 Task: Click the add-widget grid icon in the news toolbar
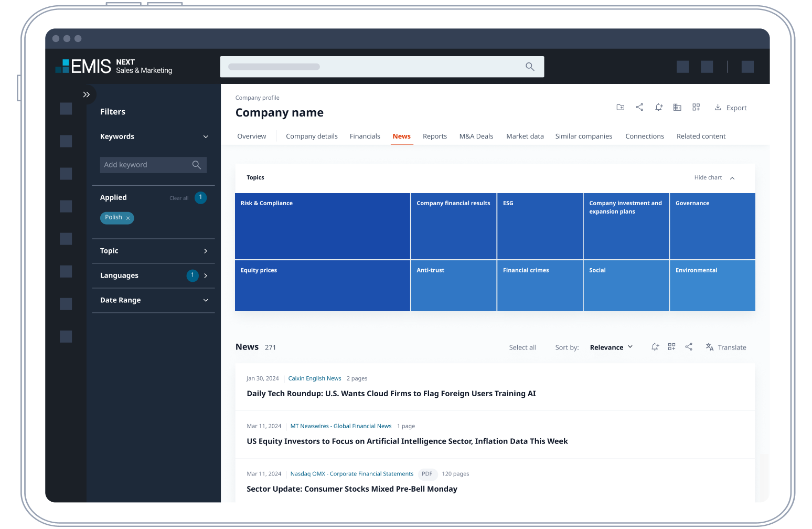point(671,347)
